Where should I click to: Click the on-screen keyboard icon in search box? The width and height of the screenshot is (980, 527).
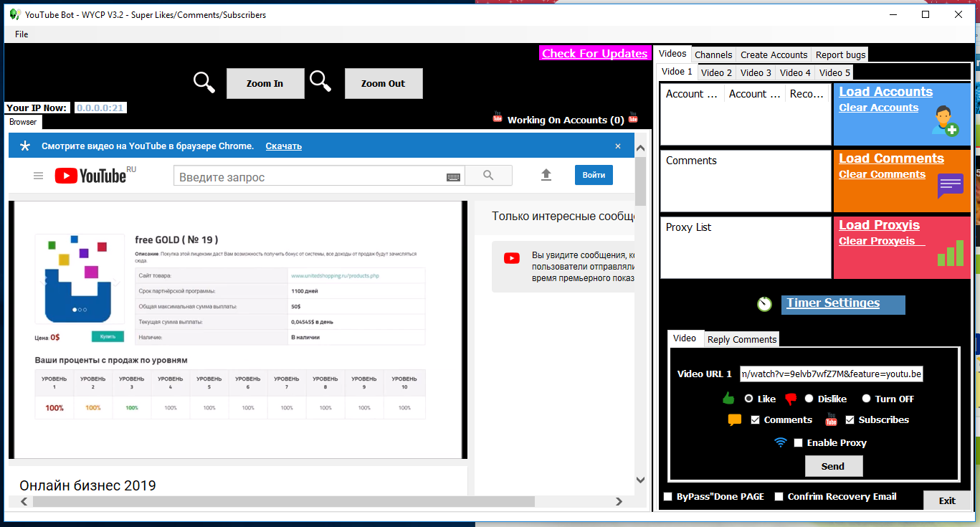coord(453,176)
